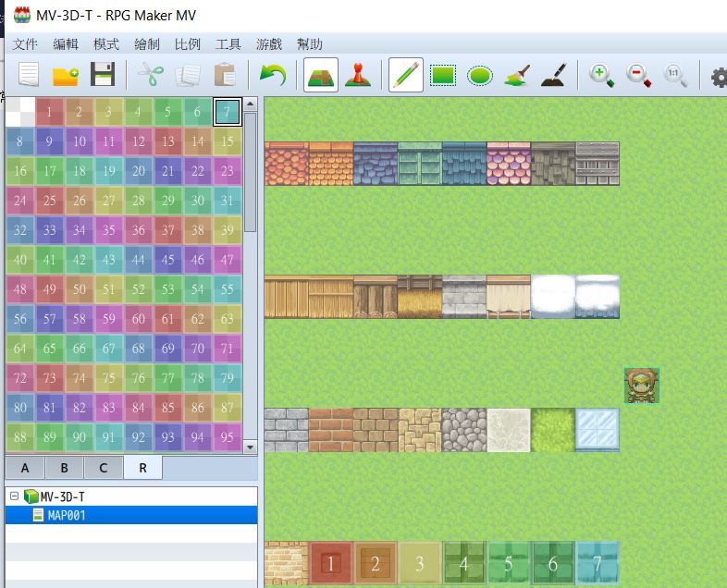
Task: Click the cobblestone floor tile on map
Action: (464, 430)
